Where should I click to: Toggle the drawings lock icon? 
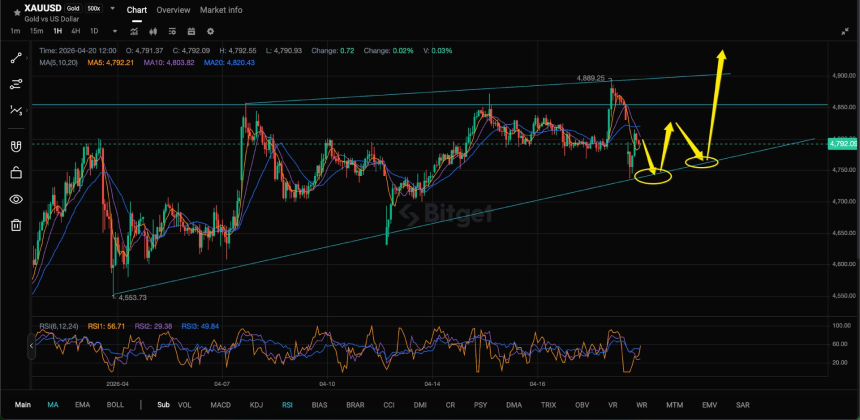click(x=16, y=173)
